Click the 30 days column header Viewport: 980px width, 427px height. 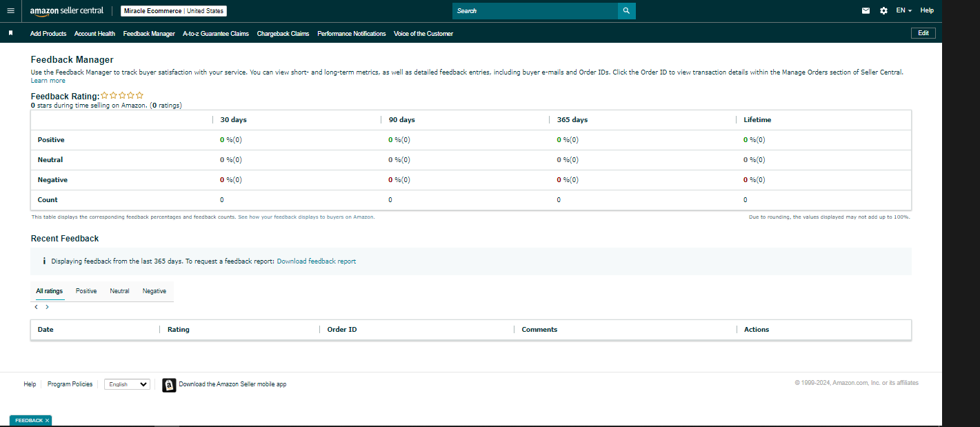[x=234, y=120]
